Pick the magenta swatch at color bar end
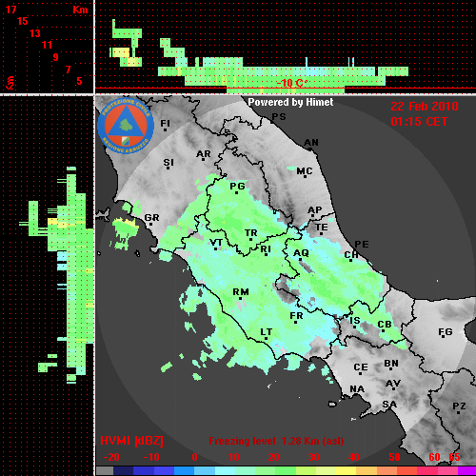Screen dimensions: 476x476 [466, 471]
